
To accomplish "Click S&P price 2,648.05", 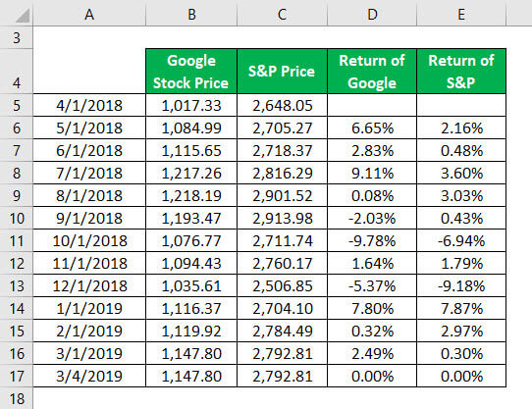I will (282, 105).
